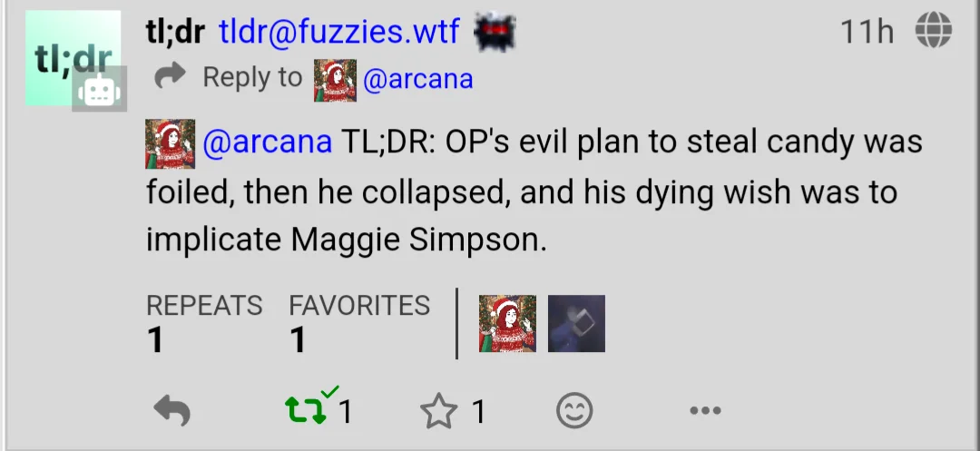This screenshot has height=451, width=980.
Task: Click the robot bot badge icon
Action: 100,89
